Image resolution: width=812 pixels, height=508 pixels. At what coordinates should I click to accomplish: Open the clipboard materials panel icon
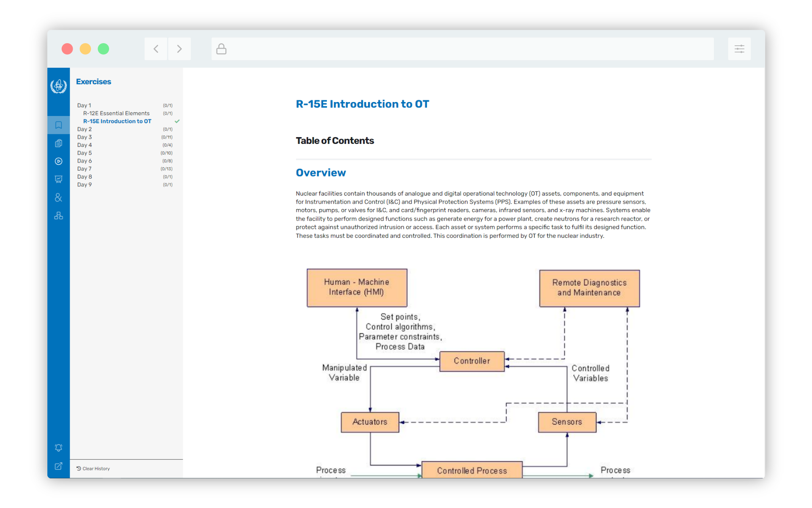[58, 143]
